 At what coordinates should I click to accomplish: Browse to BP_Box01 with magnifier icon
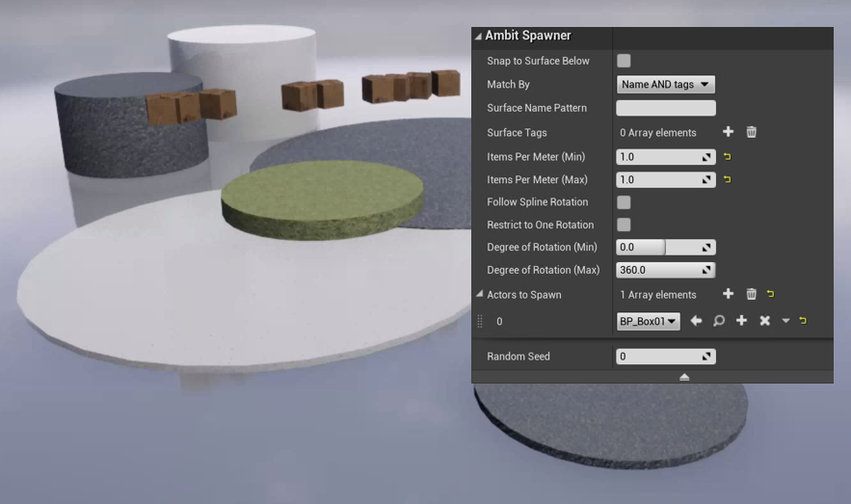coord(719,321)
